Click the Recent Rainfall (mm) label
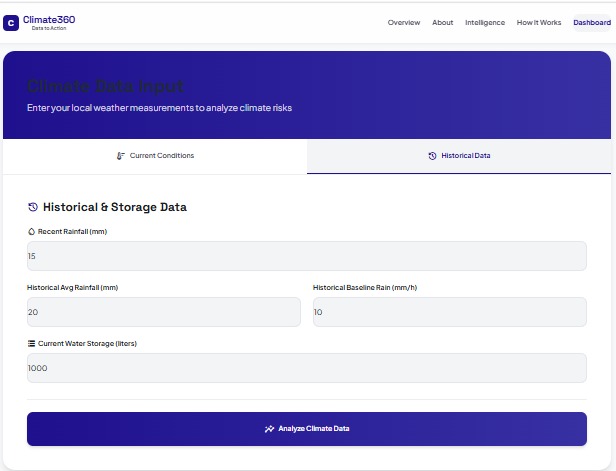 (x=72, y=232)
